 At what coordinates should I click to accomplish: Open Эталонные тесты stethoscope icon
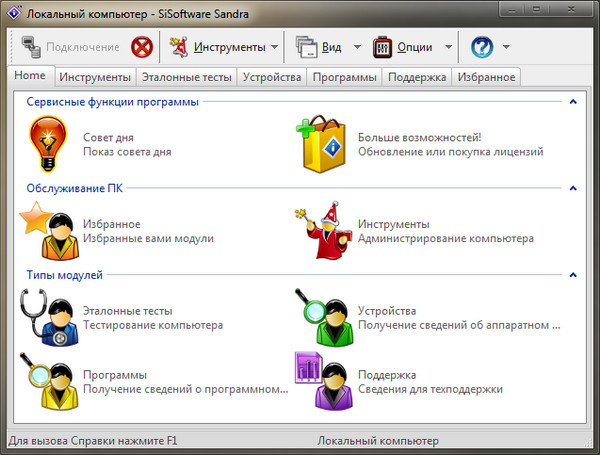(47, 316)
